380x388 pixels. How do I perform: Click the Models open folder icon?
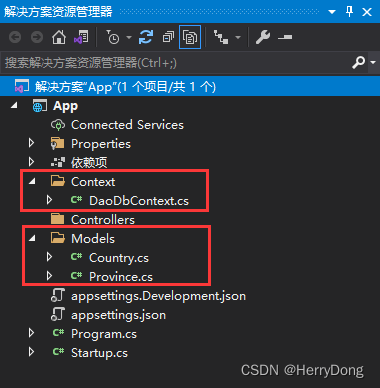(58, 238)
